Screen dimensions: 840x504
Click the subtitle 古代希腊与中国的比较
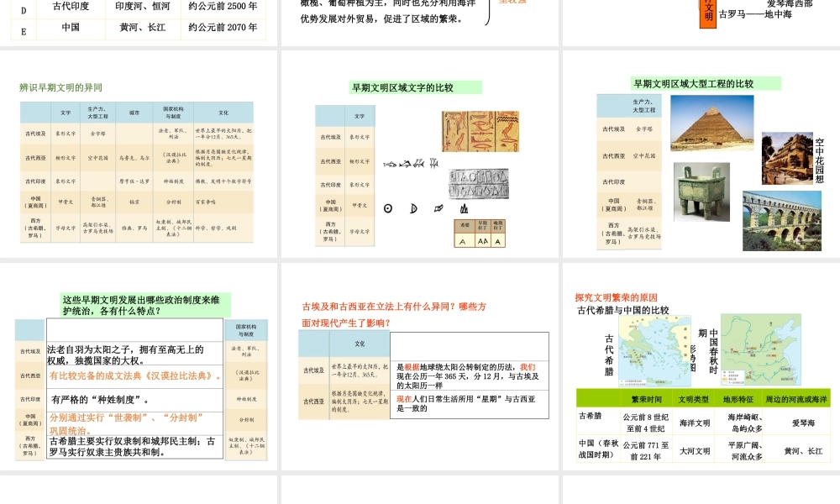(x=623, y=310)
